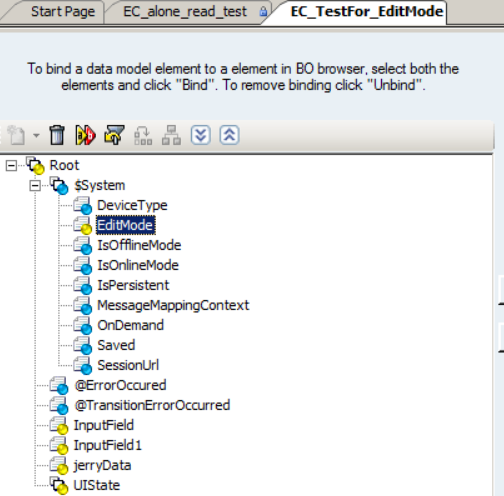Click the filter funnel toolbar icon

[114, 135]
